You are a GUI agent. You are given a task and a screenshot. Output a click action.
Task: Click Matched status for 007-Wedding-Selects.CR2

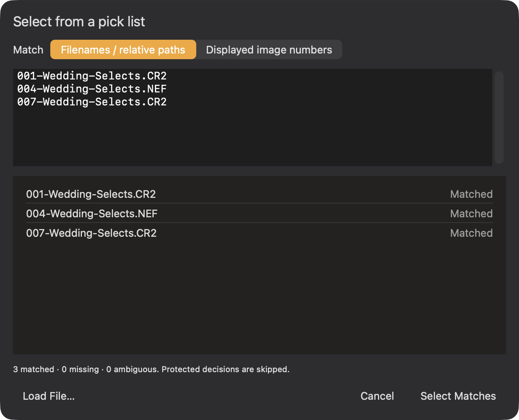[x=471, y=233]
